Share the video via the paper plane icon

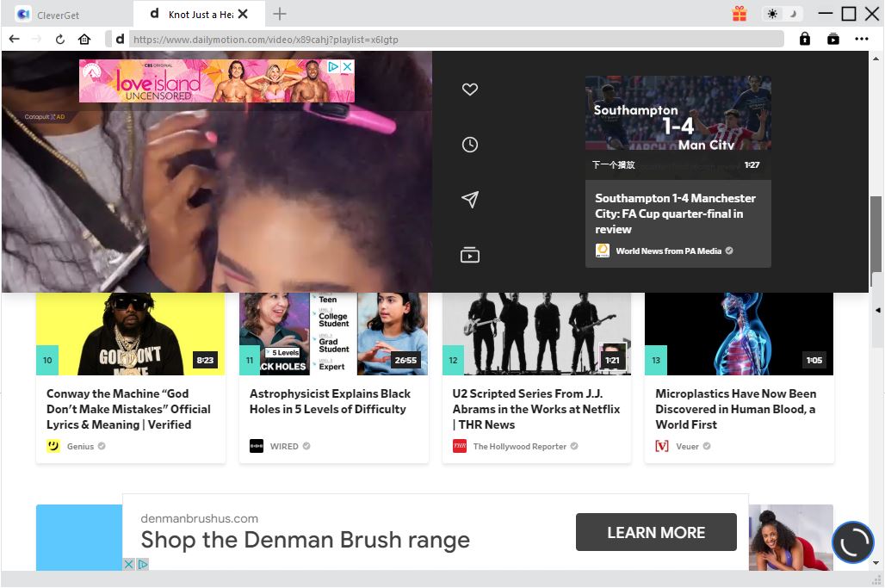click(x=469, y=200)
